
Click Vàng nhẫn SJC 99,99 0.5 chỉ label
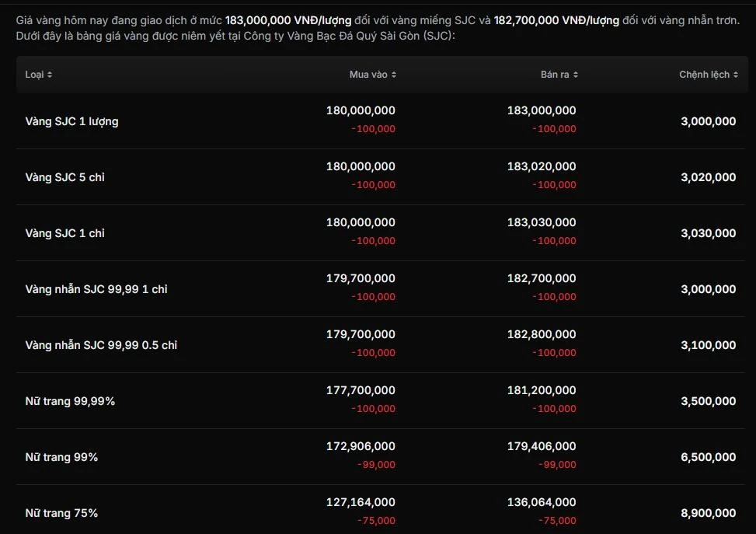coord(101,345)
